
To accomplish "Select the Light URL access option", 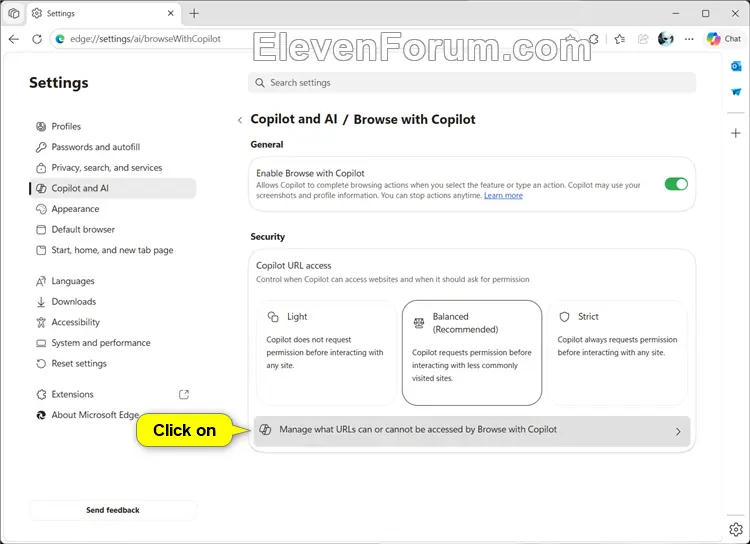I will pos(326,353).
